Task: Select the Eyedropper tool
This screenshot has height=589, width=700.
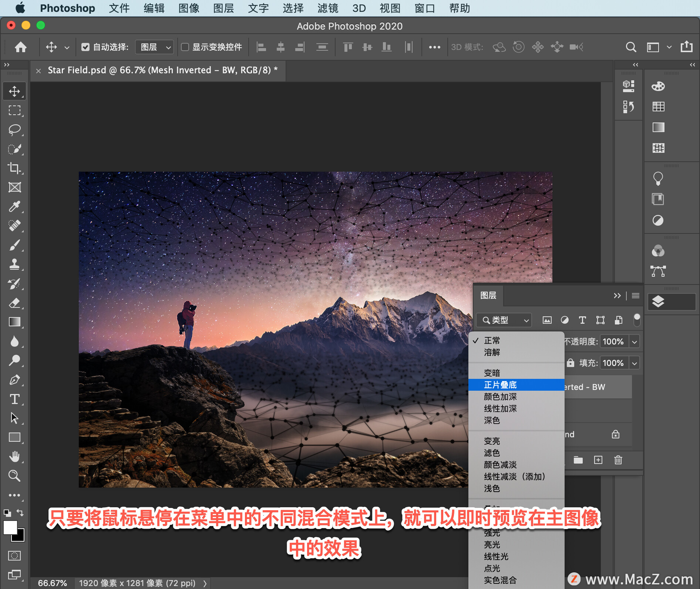Action: tap(14, 206)
